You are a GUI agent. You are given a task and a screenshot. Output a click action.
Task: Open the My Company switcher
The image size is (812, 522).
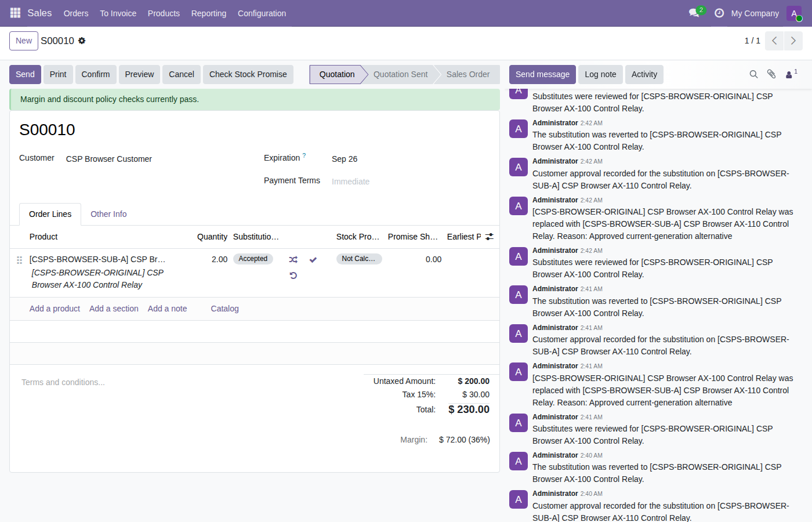[x=755, y=13]
